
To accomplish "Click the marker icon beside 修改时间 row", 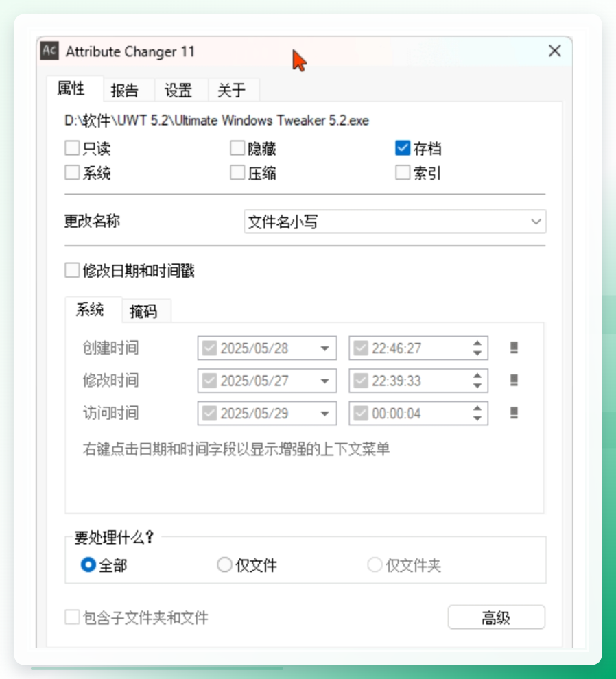I will click(514, 380).
